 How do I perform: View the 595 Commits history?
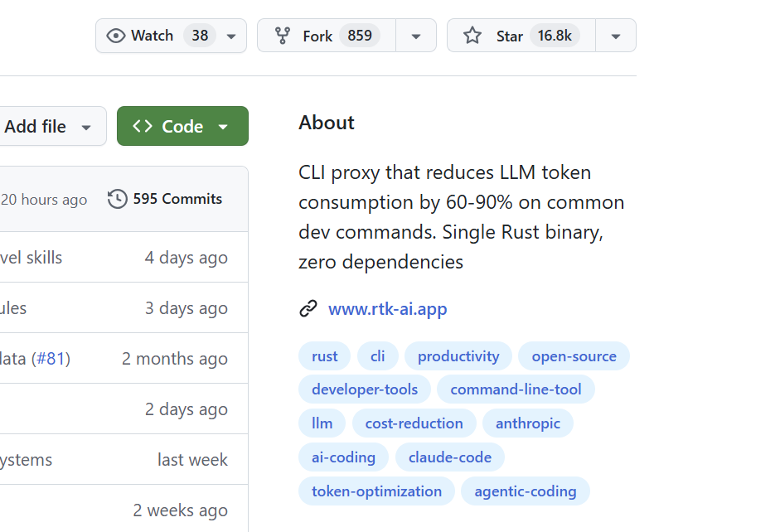(177, 199)
